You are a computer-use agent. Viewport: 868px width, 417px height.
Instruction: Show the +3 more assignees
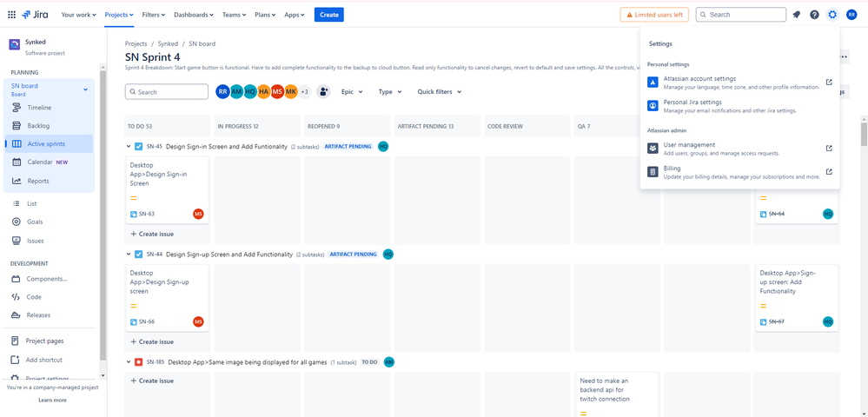point(305,92)
